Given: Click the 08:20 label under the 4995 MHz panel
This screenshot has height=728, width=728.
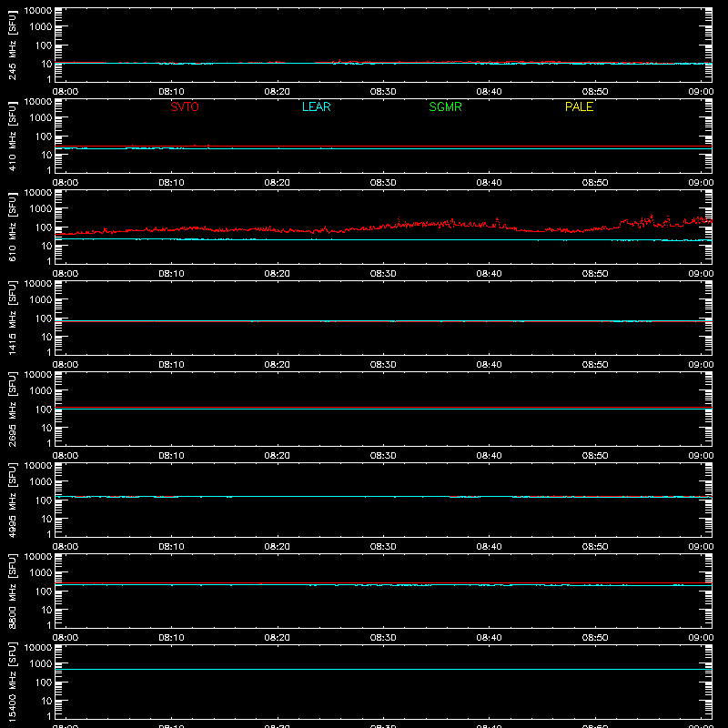Looking at the screenshot, I should click(278, 547).
